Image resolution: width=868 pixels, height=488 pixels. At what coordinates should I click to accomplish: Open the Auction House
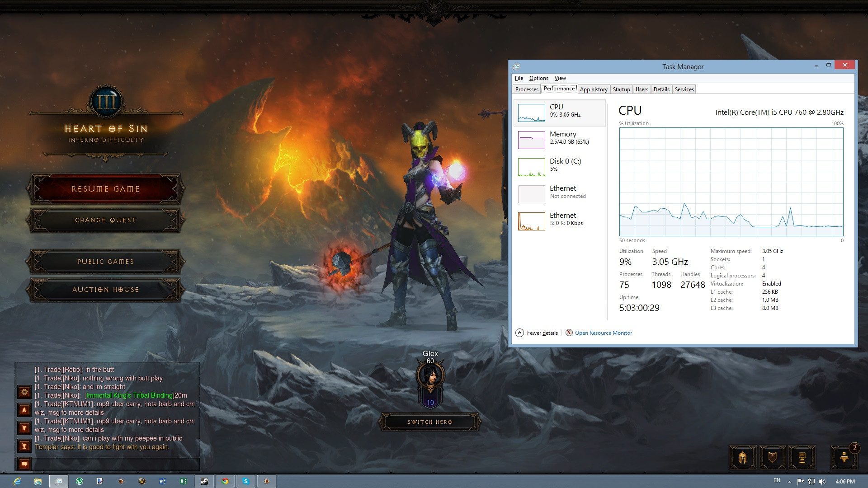pyautogui.click(x=106, y=290)
